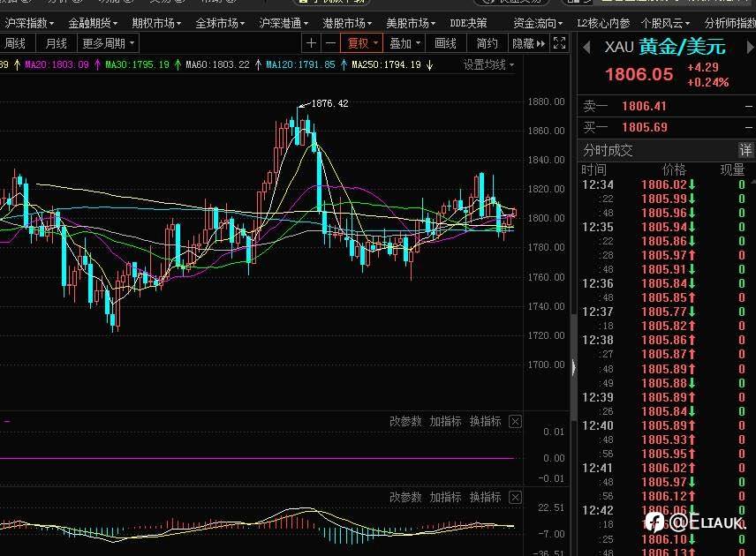The width and height of the screenshot is (756, 556).
Task: Open the 沪深港通 dropdown menu
Action: (284, 23)
